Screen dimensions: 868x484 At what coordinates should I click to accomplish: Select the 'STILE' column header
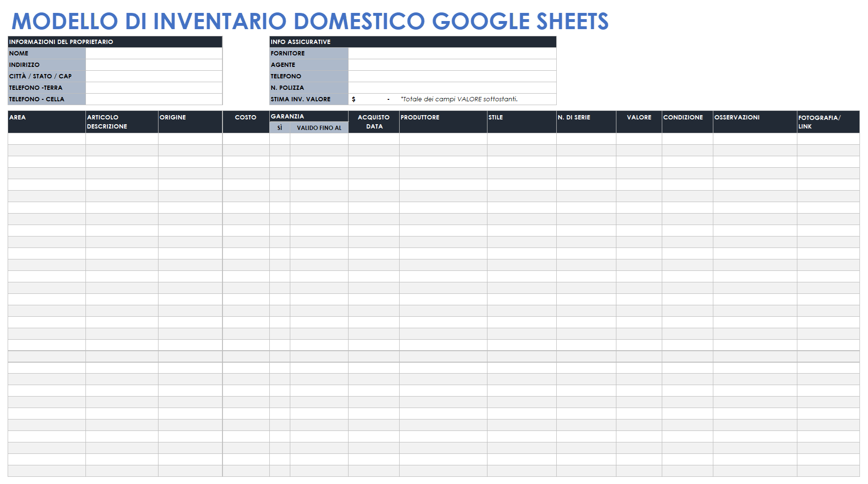point(522,122)
